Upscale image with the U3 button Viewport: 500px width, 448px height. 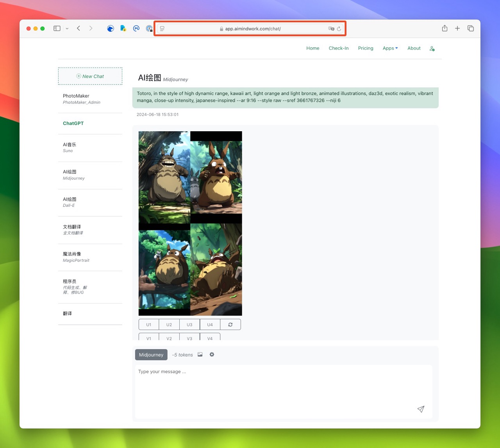click(189, 325)
